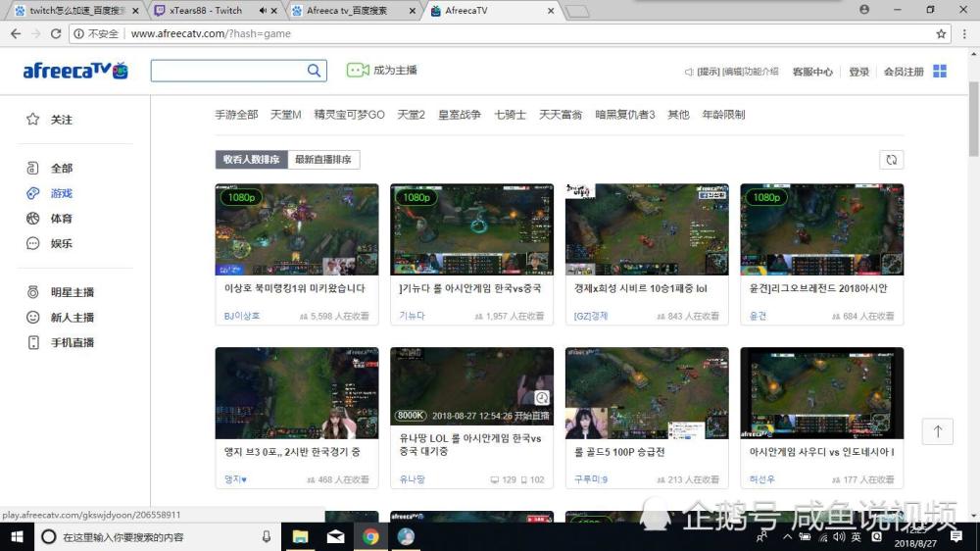Click the 全部 sidebar icon
The image size is (980, 551).
point(33,169)
